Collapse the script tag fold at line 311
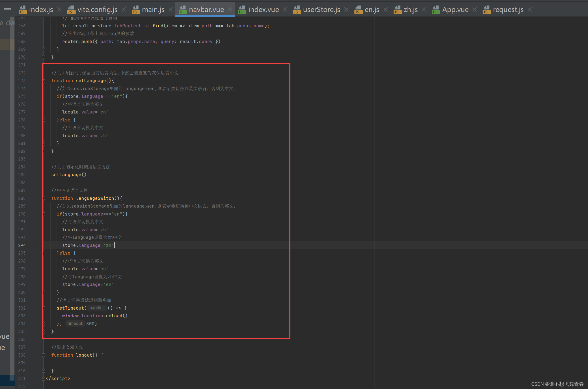Image resolution: width=588 pixels, height=389 pixels. [44, 379]
